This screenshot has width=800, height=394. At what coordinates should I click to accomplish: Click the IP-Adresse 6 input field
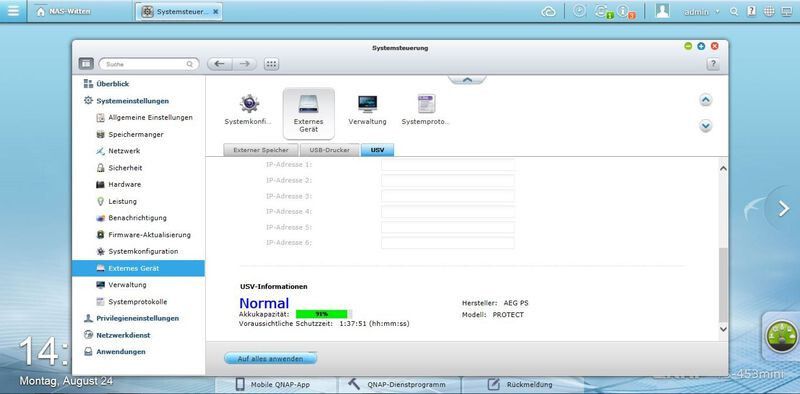(x=448, y=243)
